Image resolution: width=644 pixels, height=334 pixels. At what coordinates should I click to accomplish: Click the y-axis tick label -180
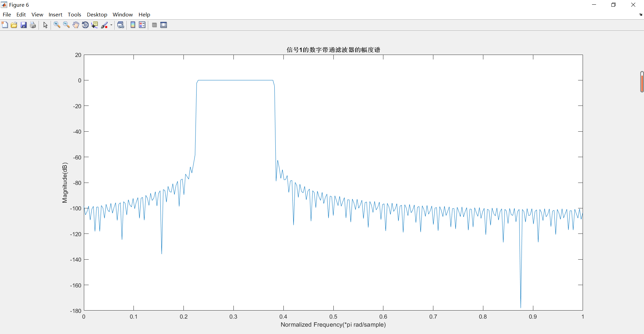tap(75, 311)
